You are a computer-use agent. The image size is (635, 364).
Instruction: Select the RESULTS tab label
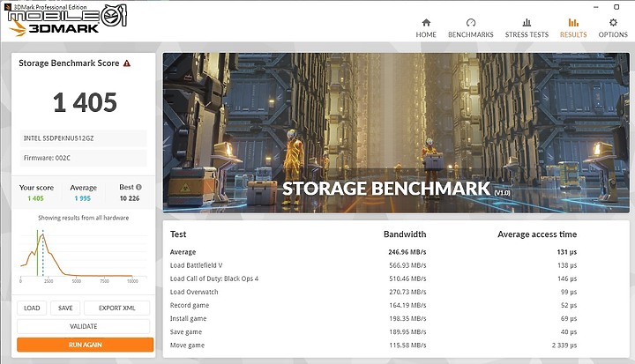click(573, 35)
